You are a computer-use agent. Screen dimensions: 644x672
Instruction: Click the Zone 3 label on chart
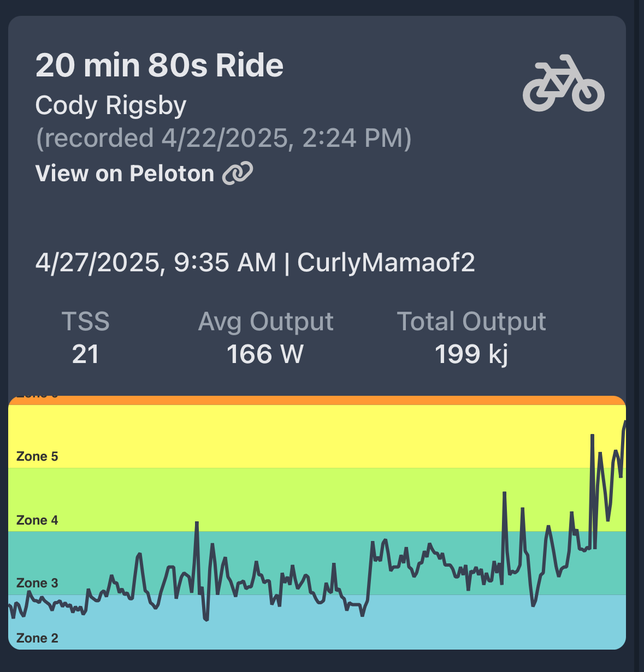click(x=37, y=583)
